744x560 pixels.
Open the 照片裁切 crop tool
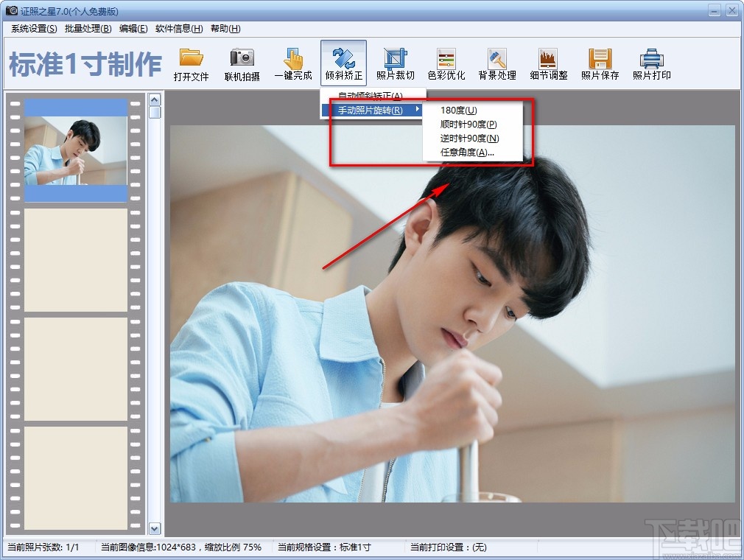pyautogui.click(x=396, y=63)
